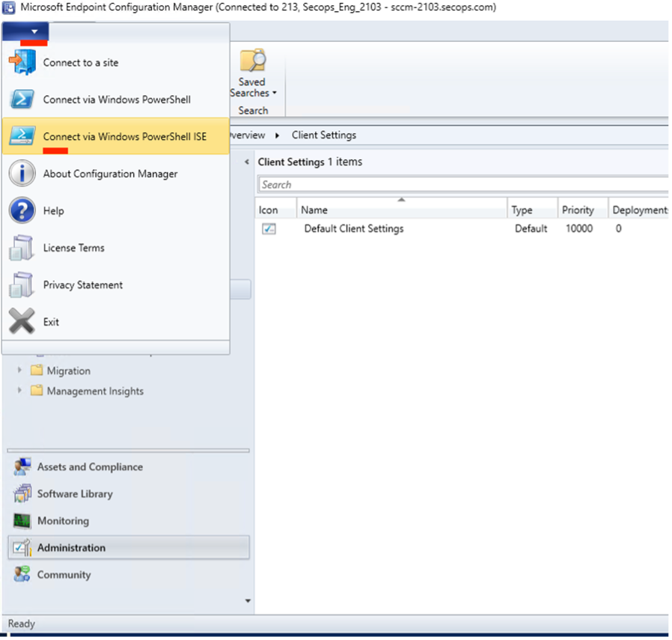
Task: Click the Administration workspace icon
Action: (x=22, y=548)
